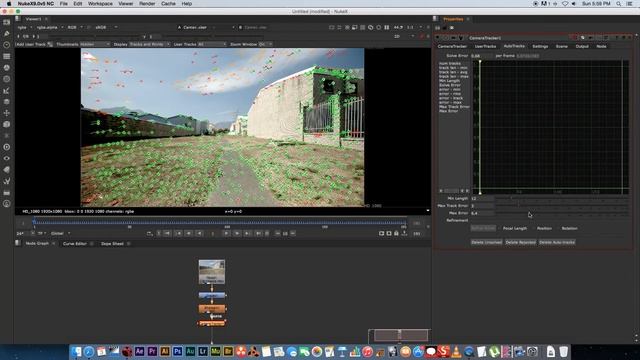This screenshot has height=360, width=640.
Task: Click the Min Length slider track
Action: click(562, 198)
